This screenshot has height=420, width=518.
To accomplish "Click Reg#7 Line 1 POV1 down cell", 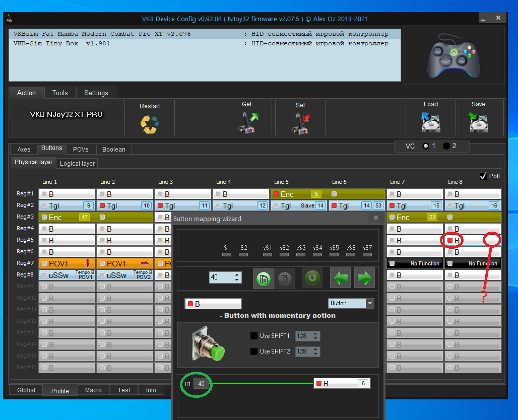I will click(x=68, y=263).
